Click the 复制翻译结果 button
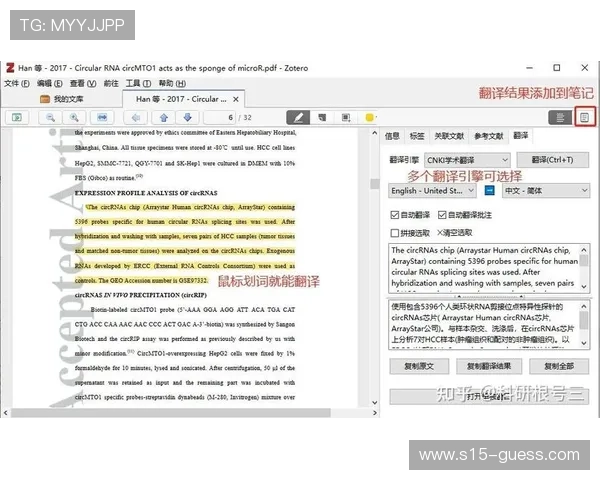This screenshot has width=600, height=480. pos(489,366)
